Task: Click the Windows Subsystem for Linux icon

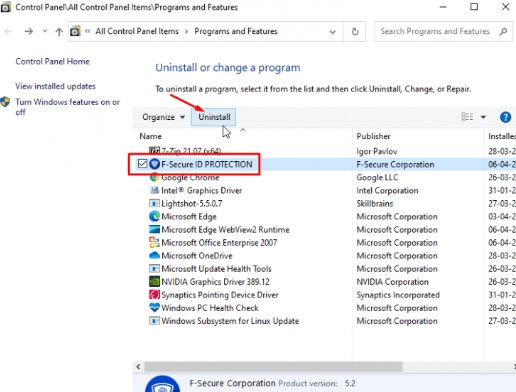Action: (x=154, y=321)
